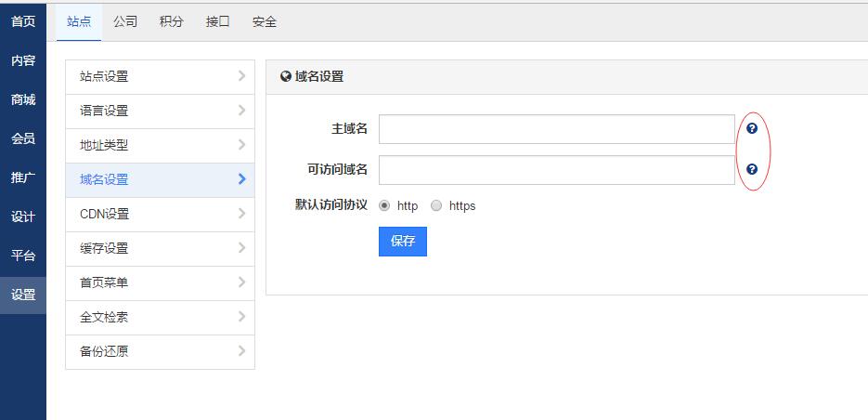Image resolution: width=868 pixels, height=420 pixels.
Task: Click the blue chevron on 域名设置 row
Action: [x=241, y=179]
